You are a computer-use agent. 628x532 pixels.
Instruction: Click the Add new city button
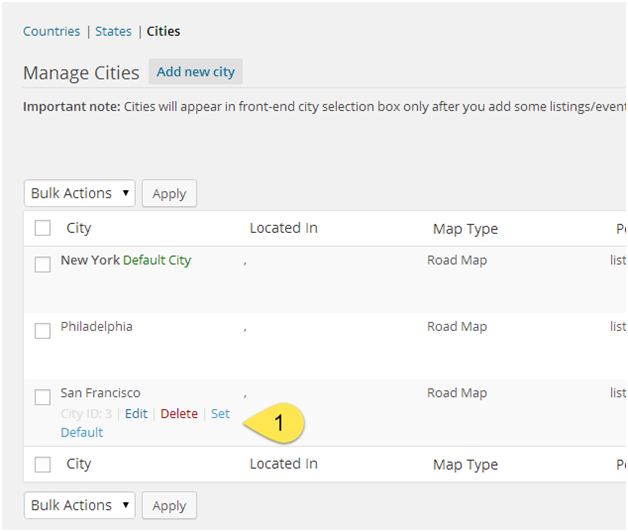coord(196,72)
